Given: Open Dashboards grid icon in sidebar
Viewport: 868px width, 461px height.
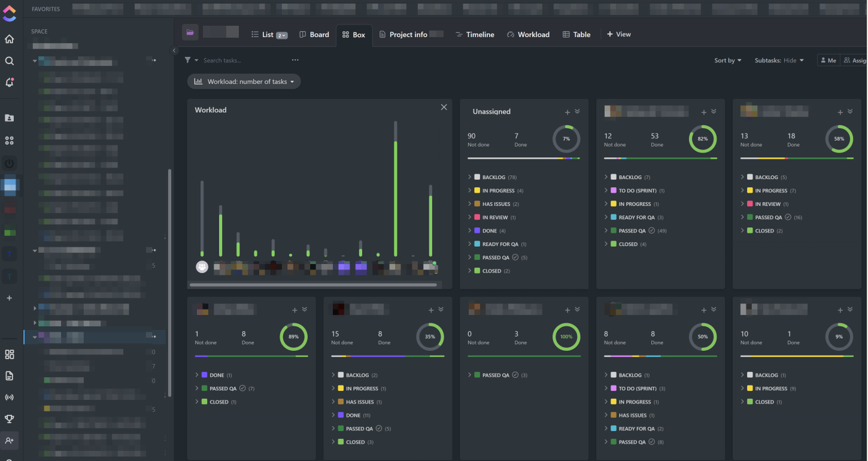Looking at the screenshot, I should pos(9,354).
